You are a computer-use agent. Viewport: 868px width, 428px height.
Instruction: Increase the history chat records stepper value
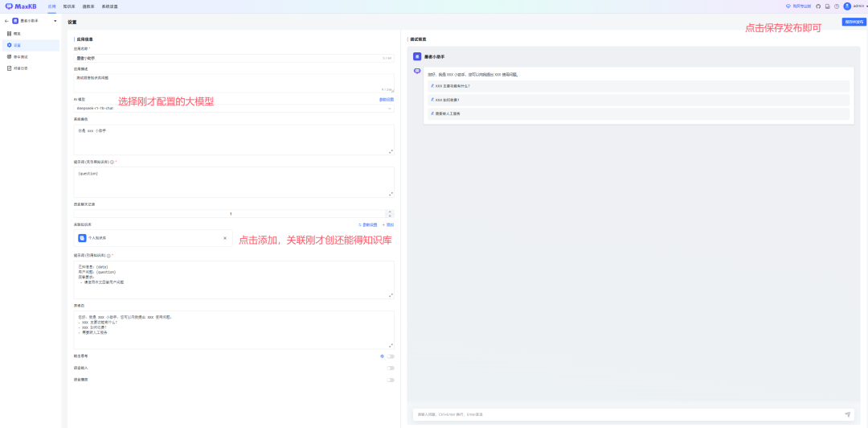pos(391,212)
